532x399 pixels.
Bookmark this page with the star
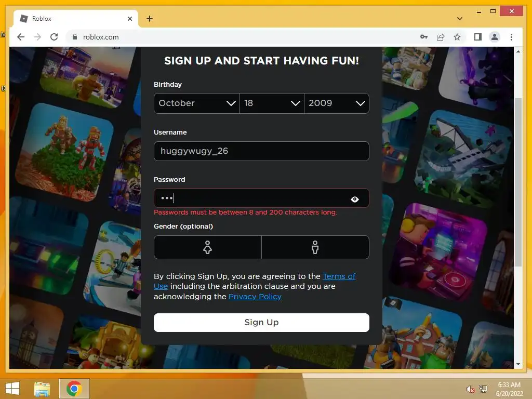coord(457,37)
